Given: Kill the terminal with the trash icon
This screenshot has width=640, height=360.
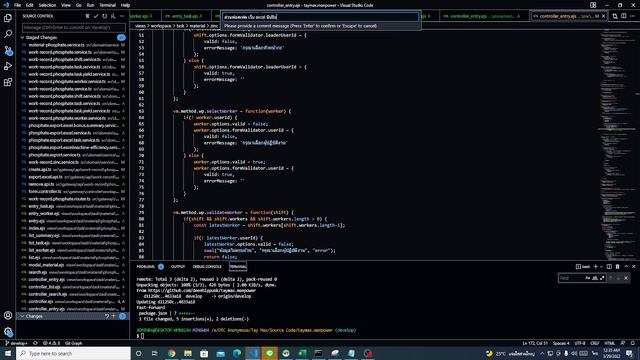Looking at the screenshot, I should (618, 267).
